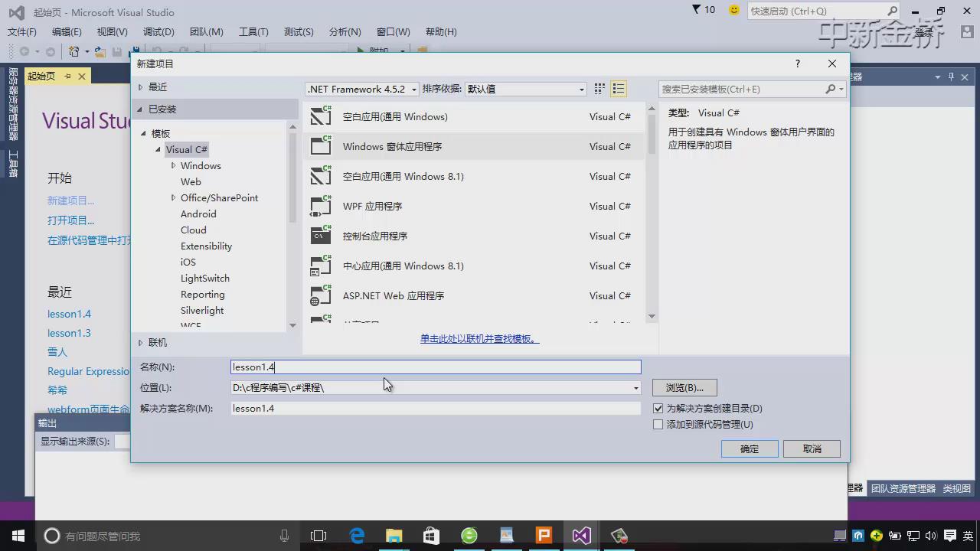Collapse the 已安装 section
Image resolution: width=980 pixels, height=551 pixels.
pyautogui.click(x=140, y=109)
